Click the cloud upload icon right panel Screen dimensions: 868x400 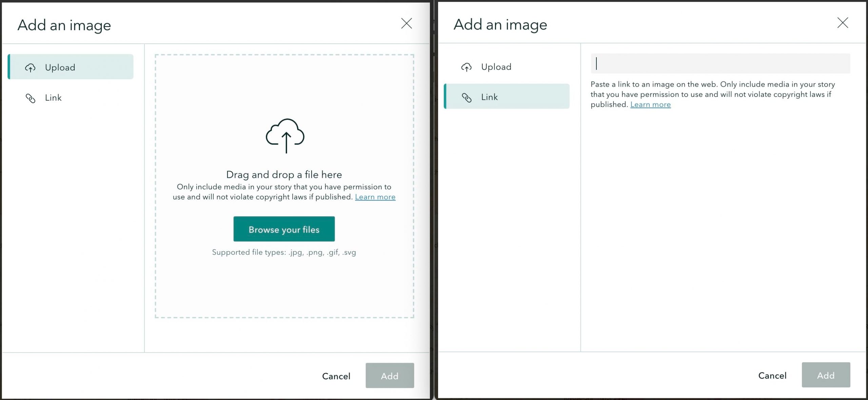coord(467,66)
